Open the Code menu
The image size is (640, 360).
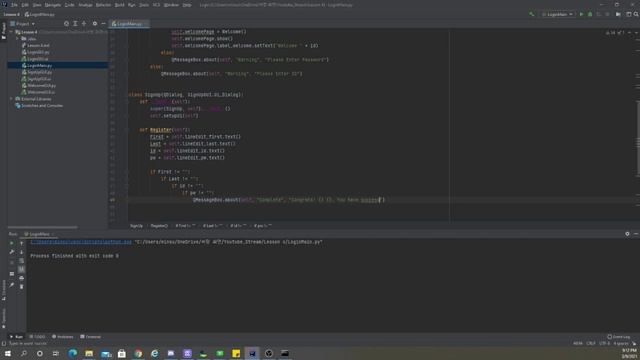pos(69,5)
